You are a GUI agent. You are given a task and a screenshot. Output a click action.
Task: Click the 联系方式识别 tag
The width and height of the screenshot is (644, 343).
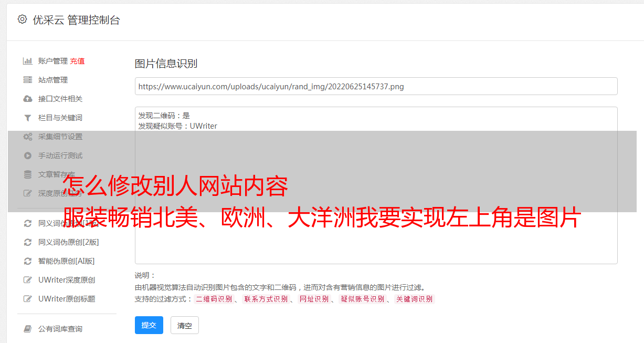pos(266,299)
